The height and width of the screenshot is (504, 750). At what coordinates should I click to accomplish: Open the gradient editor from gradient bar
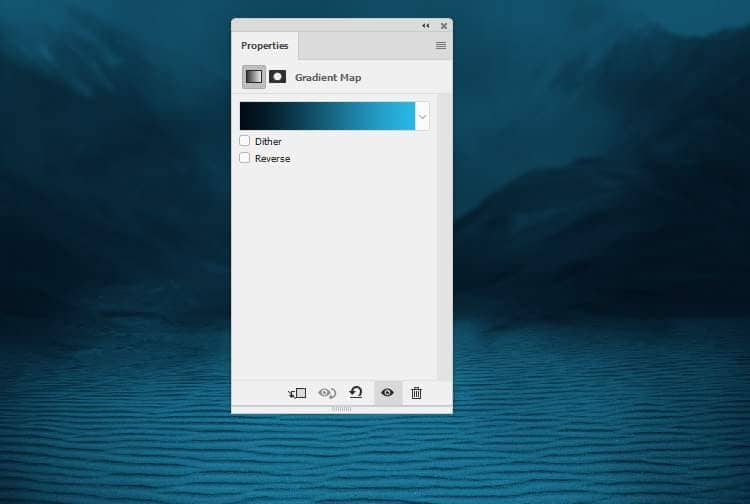pos(327,116)
